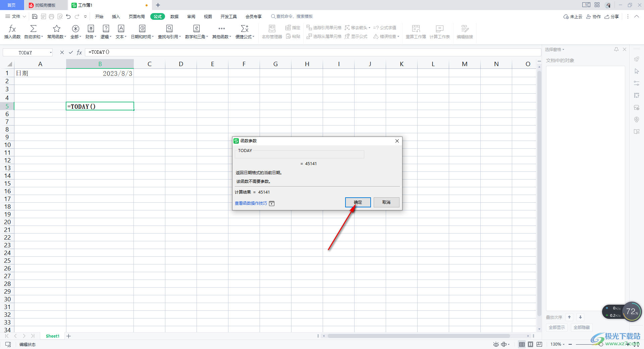Open the Date and Time (日期和时间) functions icon

coord(142,29)
